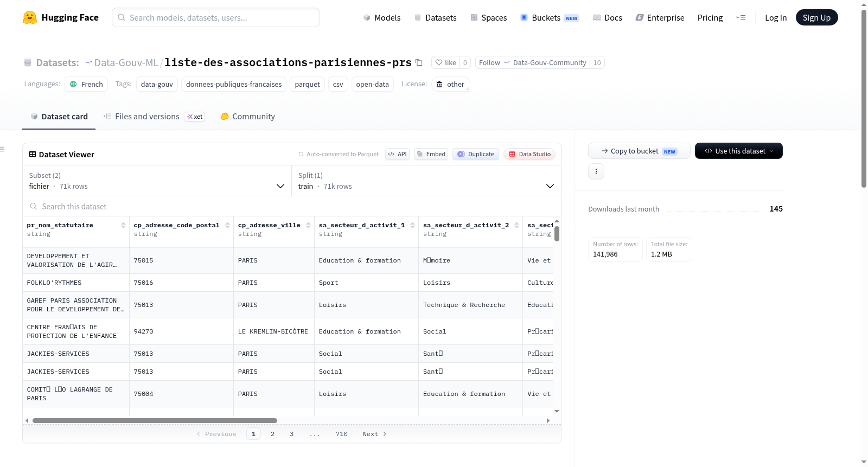The width and height of the screenshot is (868, 467).
Task: Open the Enterprise menu item
Action: click(x=660, y=17)
